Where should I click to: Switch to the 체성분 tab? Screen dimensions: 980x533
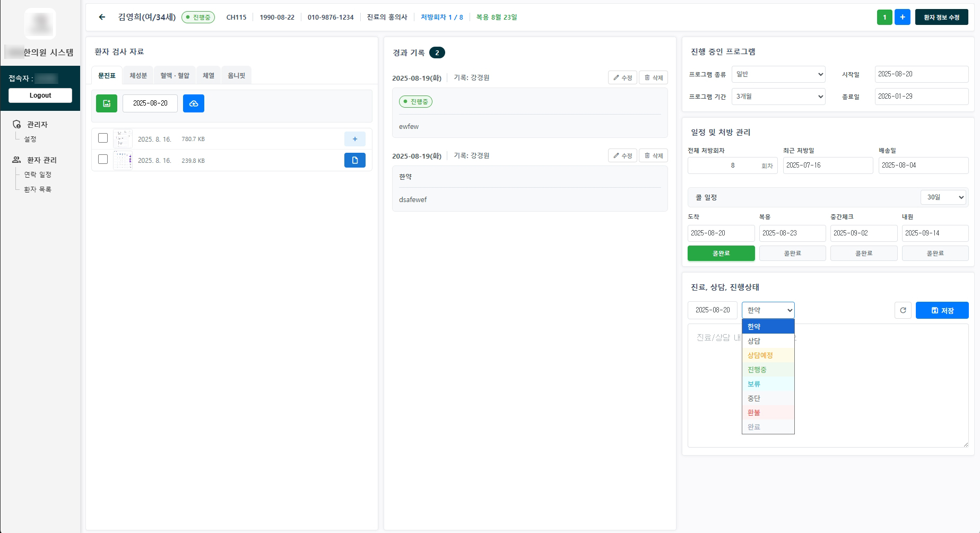[137, 75]
